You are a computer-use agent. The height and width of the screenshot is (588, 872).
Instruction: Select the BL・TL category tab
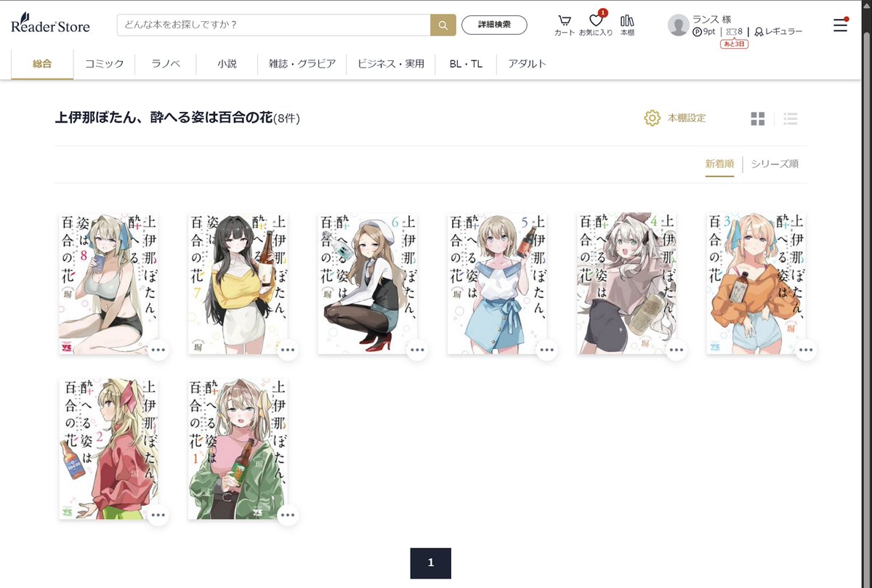466,64
